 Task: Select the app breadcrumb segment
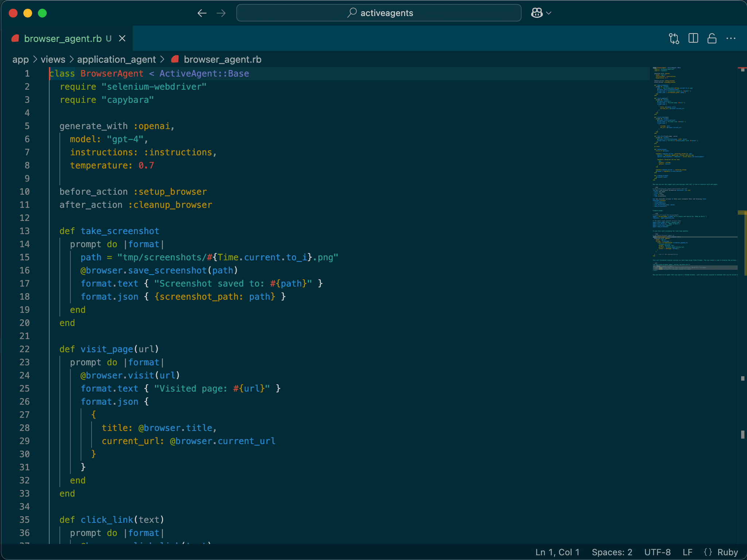(20, 59)
